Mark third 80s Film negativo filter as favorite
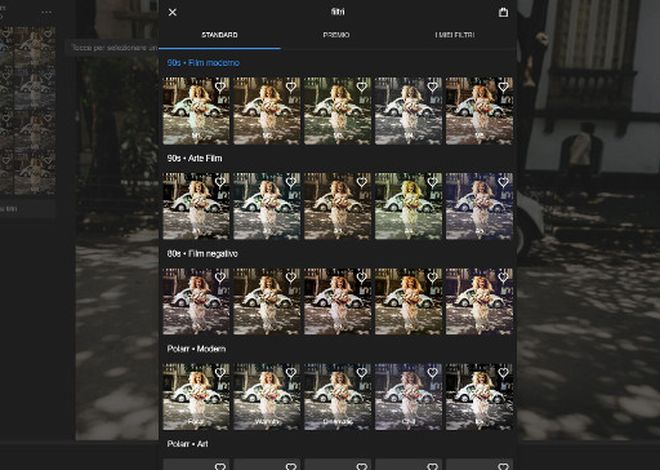 (362, 277)
